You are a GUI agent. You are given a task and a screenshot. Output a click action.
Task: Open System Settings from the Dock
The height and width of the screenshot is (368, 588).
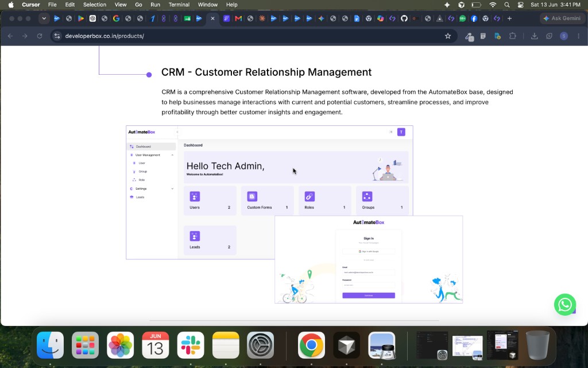point(261,345)
